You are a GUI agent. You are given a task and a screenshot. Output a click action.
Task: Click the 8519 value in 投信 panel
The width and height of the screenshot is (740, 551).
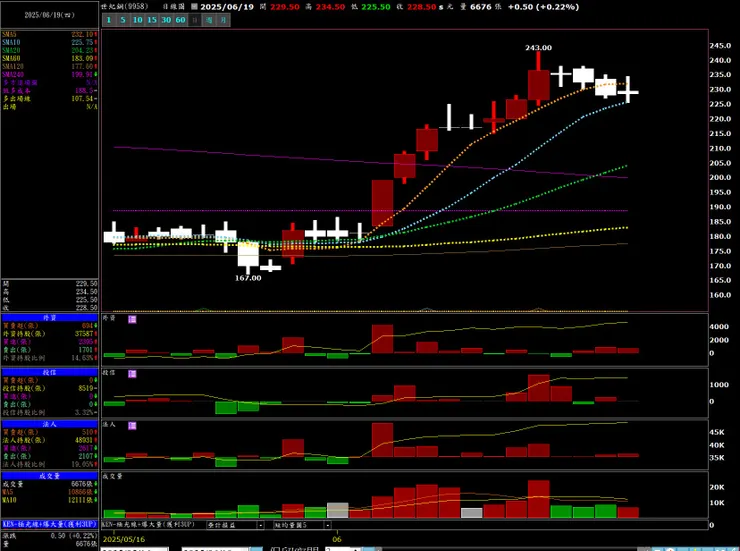click(85, 388)
